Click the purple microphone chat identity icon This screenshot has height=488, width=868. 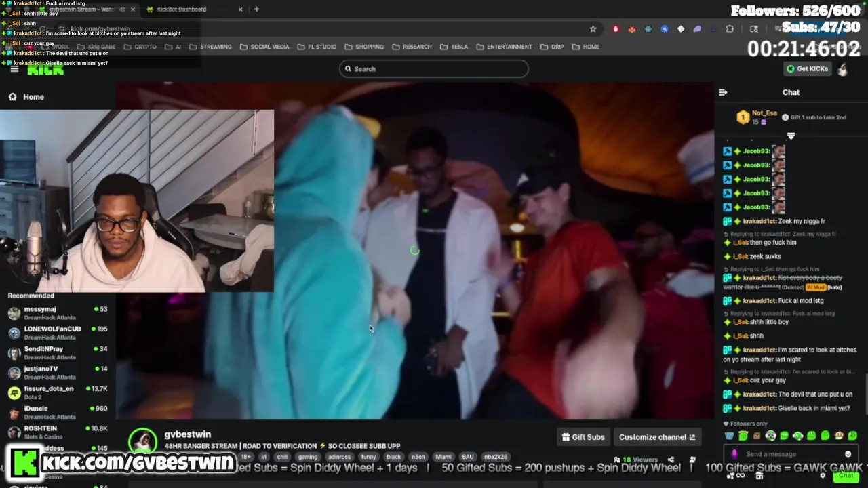tap(734, 454)
